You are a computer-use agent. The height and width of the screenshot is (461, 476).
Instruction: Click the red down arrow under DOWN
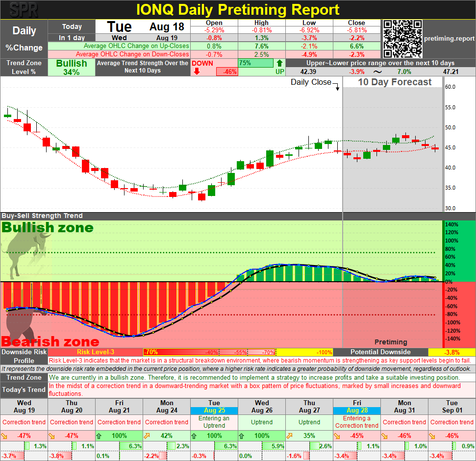tap(197, 72)
